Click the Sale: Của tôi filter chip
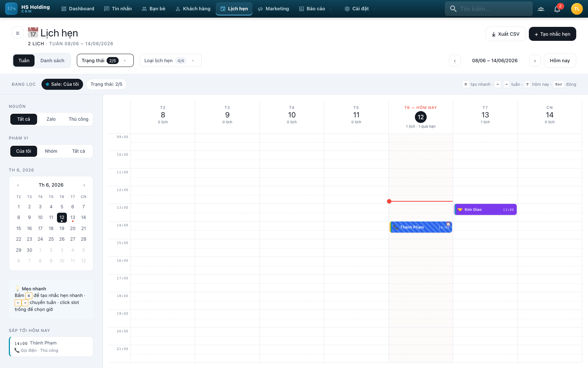 pos(62,84)
